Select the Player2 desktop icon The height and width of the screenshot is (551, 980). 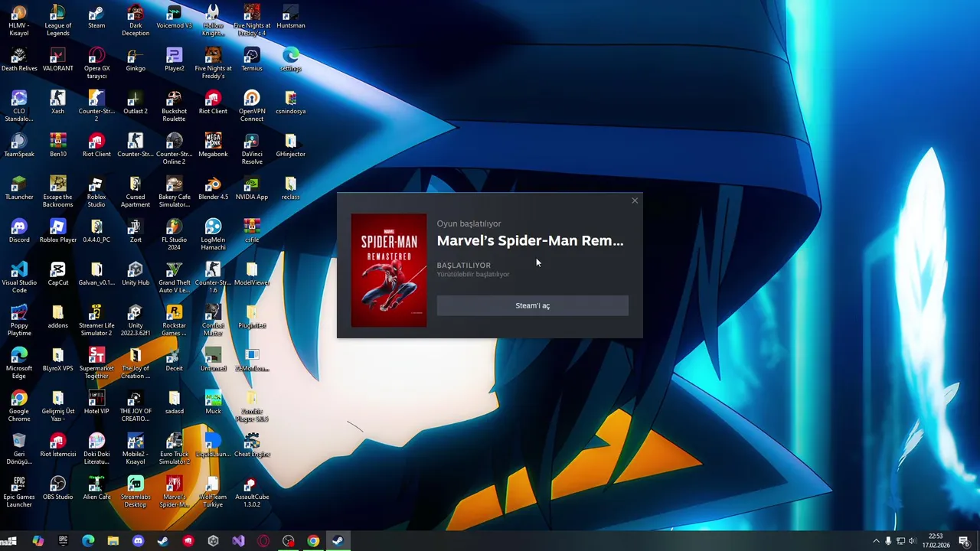point(174,60)
